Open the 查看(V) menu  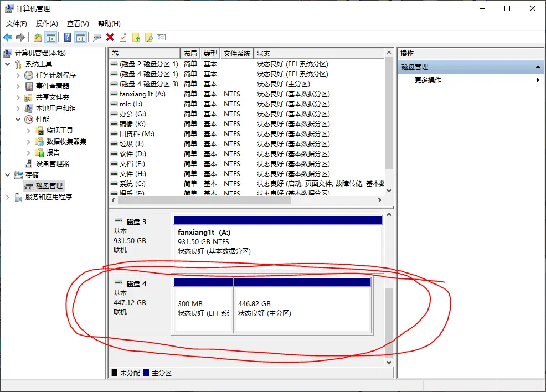pos(78,24)
